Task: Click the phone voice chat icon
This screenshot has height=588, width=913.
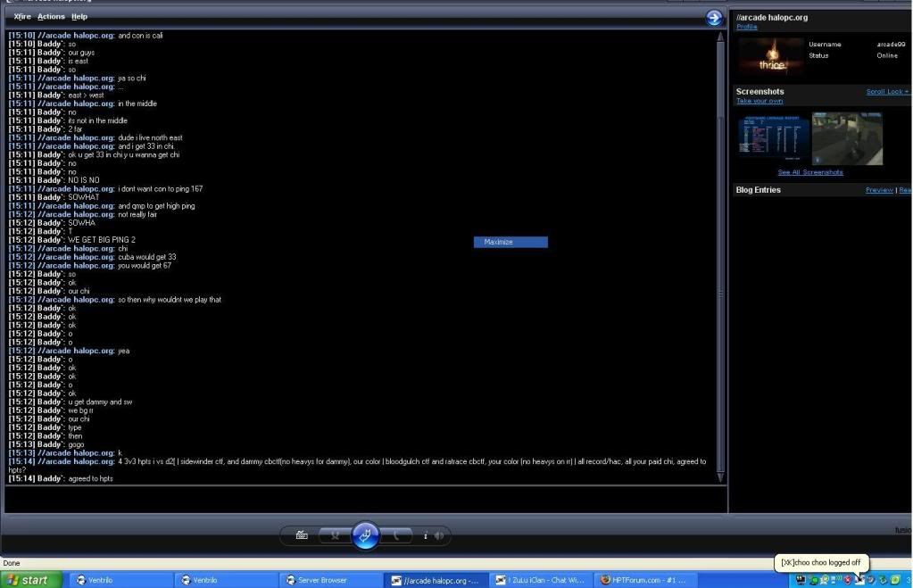Action: click(396, 535)
